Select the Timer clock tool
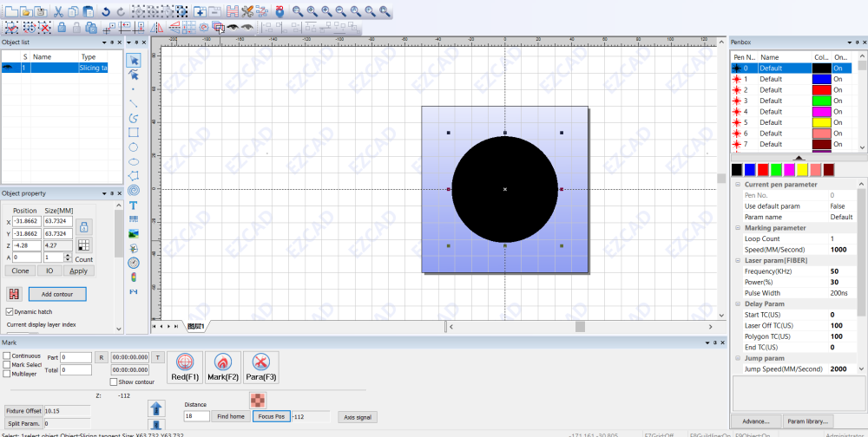The height and width of the screenshot is (437, 868). (134, 263)
